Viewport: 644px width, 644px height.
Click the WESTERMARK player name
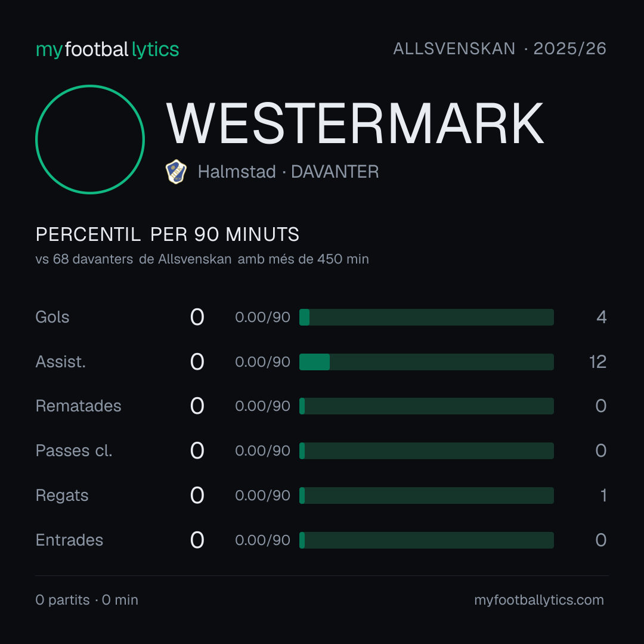tap(355, 123)
